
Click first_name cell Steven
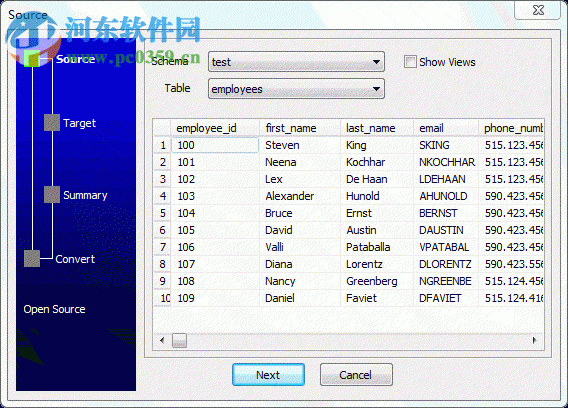tap(300, 145)
